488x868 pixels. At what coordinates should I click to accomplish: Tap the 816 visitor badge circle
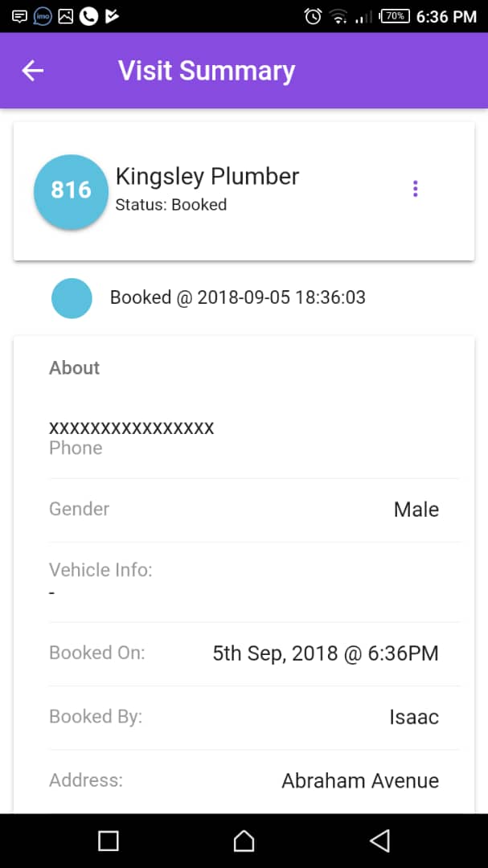point(71,190)
